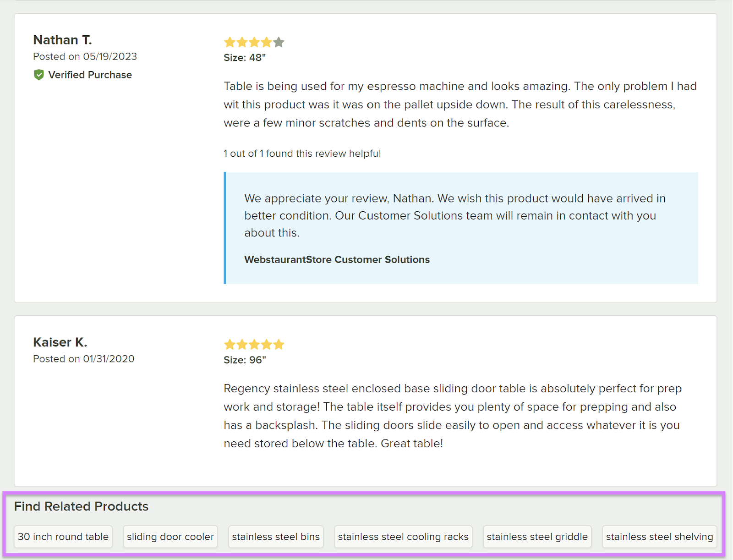Open stainless steel cooling racks products
The image size is (733, 560).
pyautogui.click(x=403, y=537)
